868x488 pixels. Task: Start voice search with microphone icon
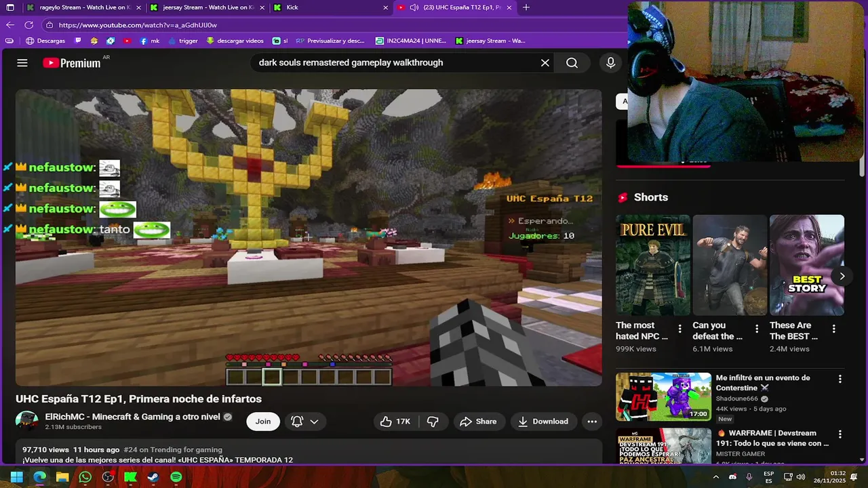tap(610, 63)
